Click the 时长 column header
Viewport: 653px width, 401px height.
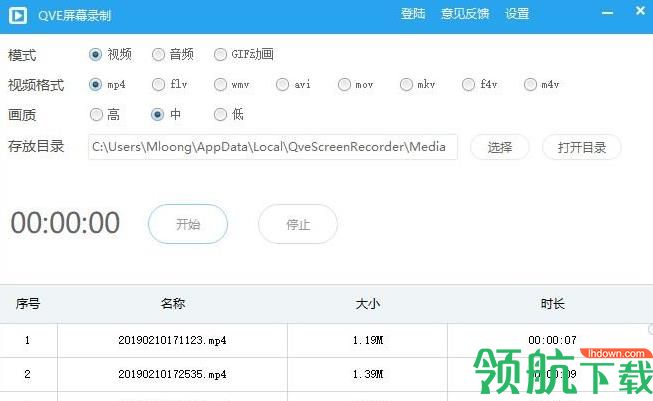(553, 304)
